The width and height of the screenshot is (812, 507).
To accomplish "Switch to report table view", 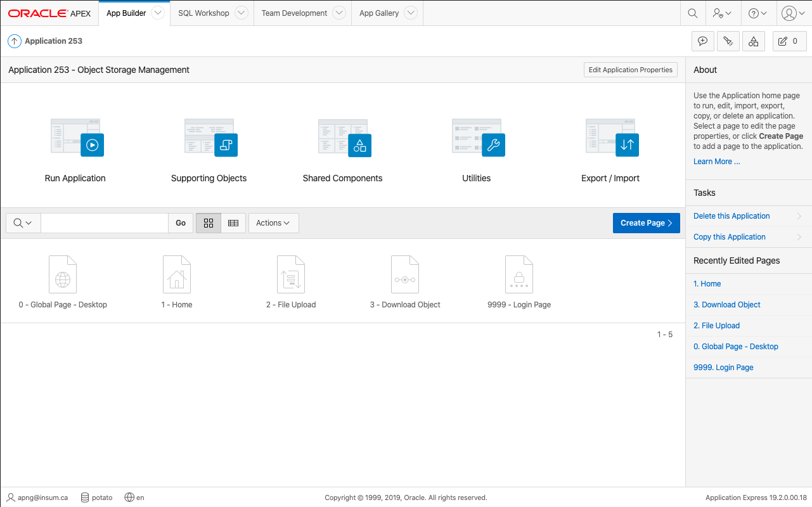I will [x=233, y=223].
